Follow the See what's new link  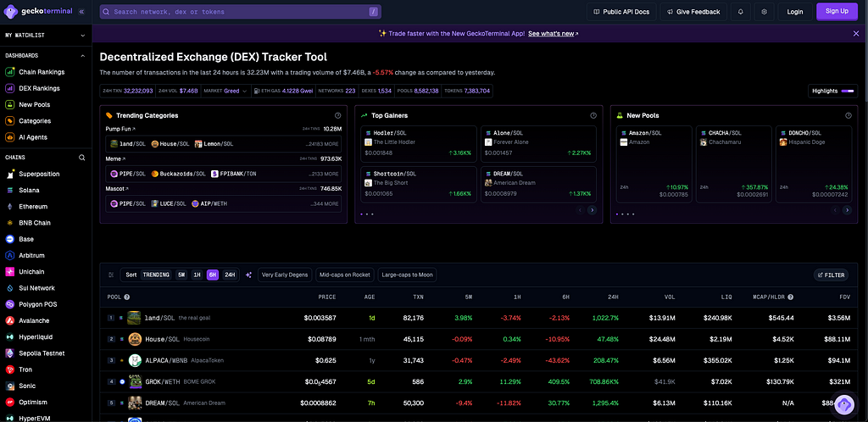coord(551,33)
